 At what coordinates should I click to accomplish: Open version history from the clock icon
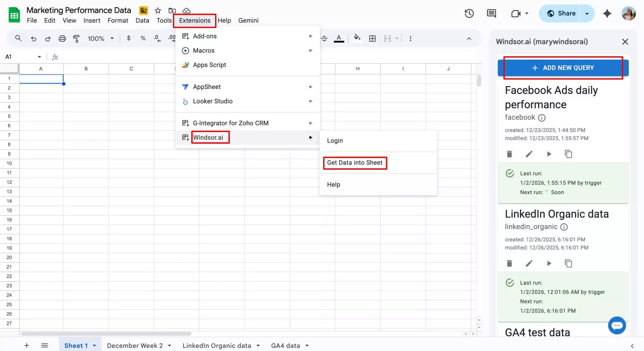[469, 13]
